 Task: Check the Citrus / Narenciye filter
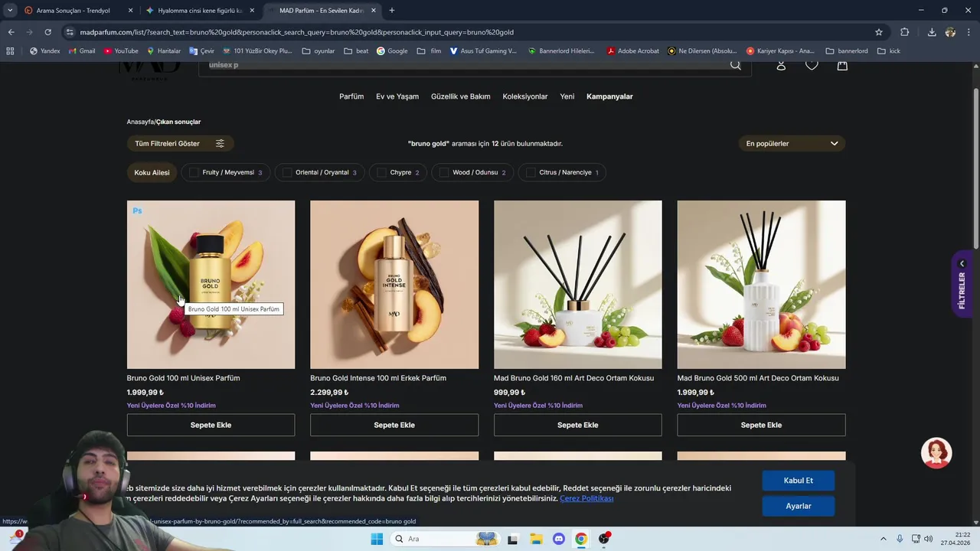(531, 172)
